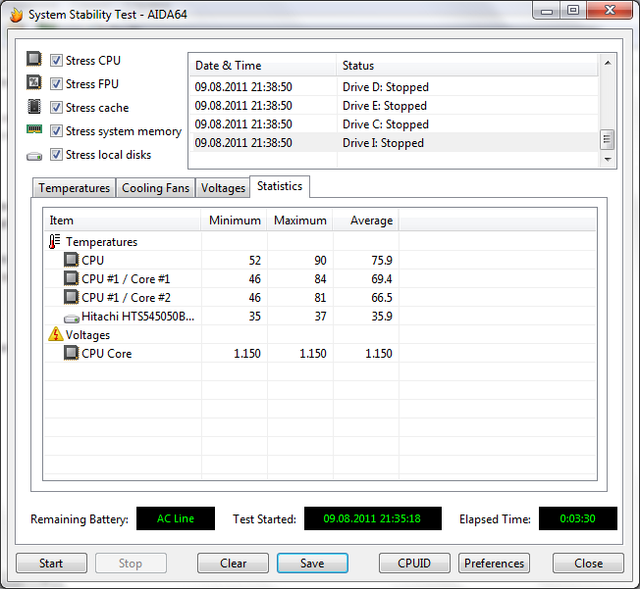Uncheck the Stress CPU checkbox
The width and height of the screenshot is (640, 589).
point(57,60)
